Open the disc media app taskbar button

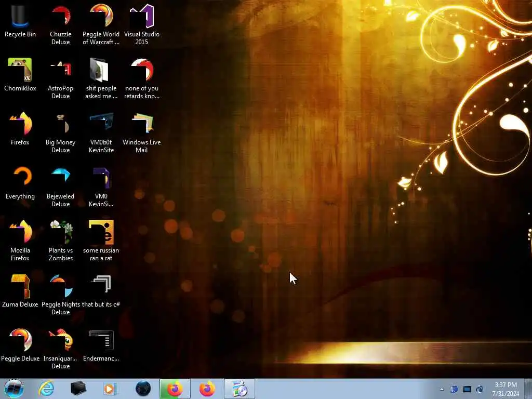[240, 389]
